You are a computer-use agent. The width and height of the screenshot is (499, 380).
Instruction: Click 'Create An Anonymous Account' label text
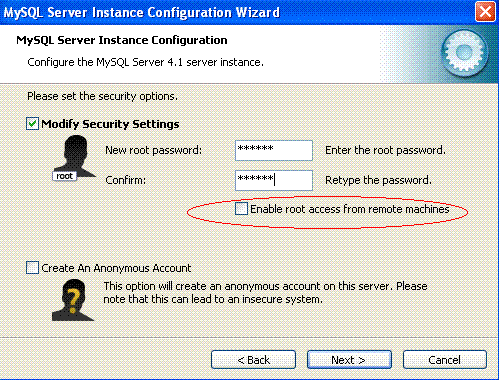116,268
